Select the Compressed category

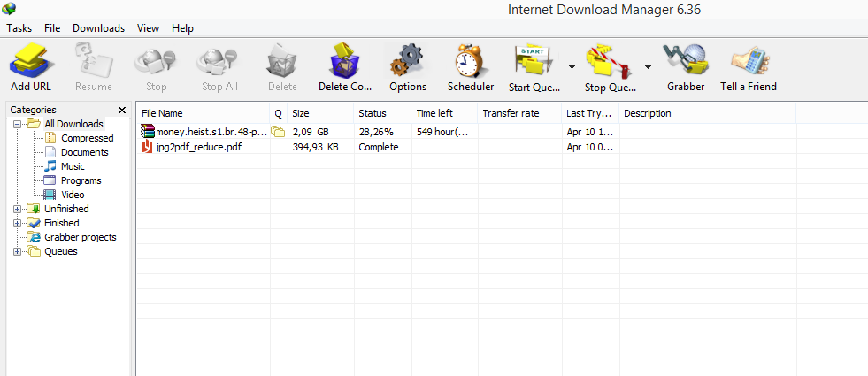88,138
